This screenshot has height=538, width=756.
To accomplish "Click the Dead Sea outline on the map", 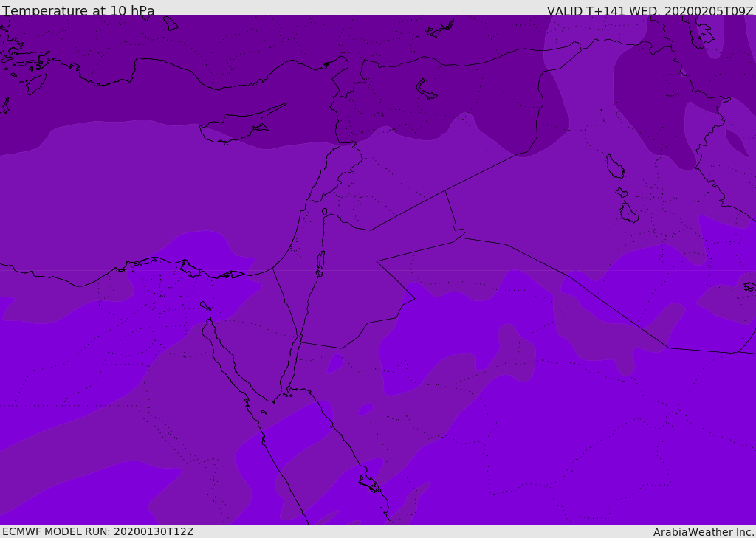I will (x=320, y=263).
